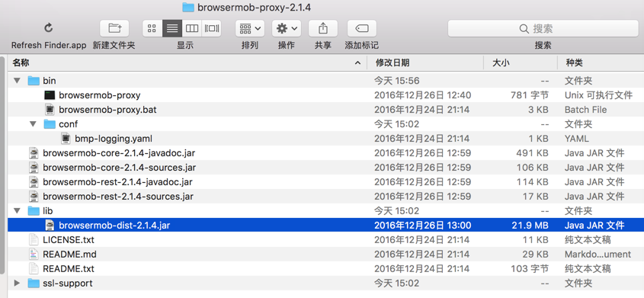This screenshot has width=644, height=298.
Task: Click browsermob-rest-2.1.4-javadoc.jar file name
Action: 117,182
